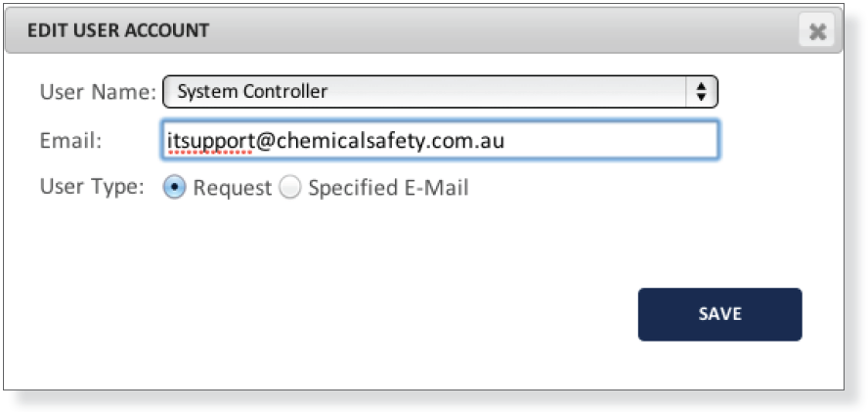The width and height of the screenshot is (868, 412).
Task: Click the empty area of the dialog title bar
Action: click(x=499, y=31)
